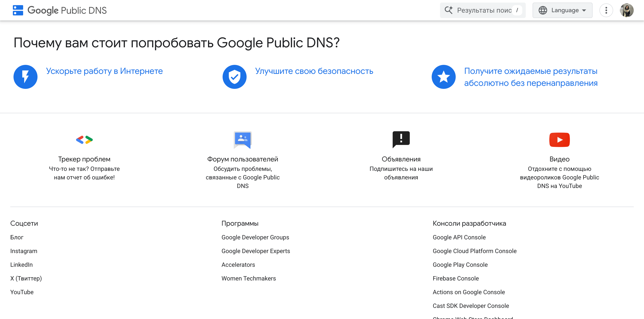Viewport: 644px width, 319px height.
Task: Select the lightning speed benefit icon
Action: click(x=25, y=77)
